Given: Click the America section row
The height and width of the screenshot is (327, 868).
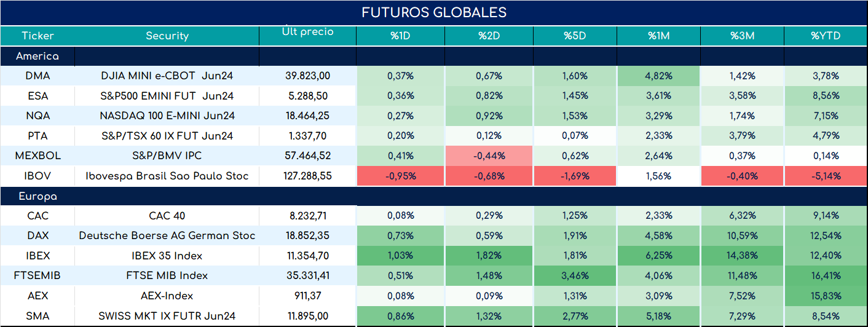Looking at the screenshot, I should coord(434,56).
